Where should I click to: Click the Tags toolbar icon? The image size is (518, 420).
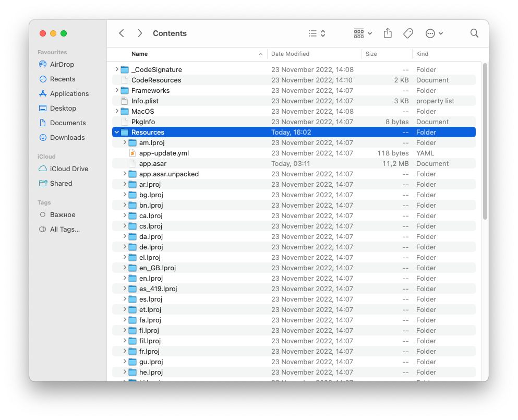[408, 33]
